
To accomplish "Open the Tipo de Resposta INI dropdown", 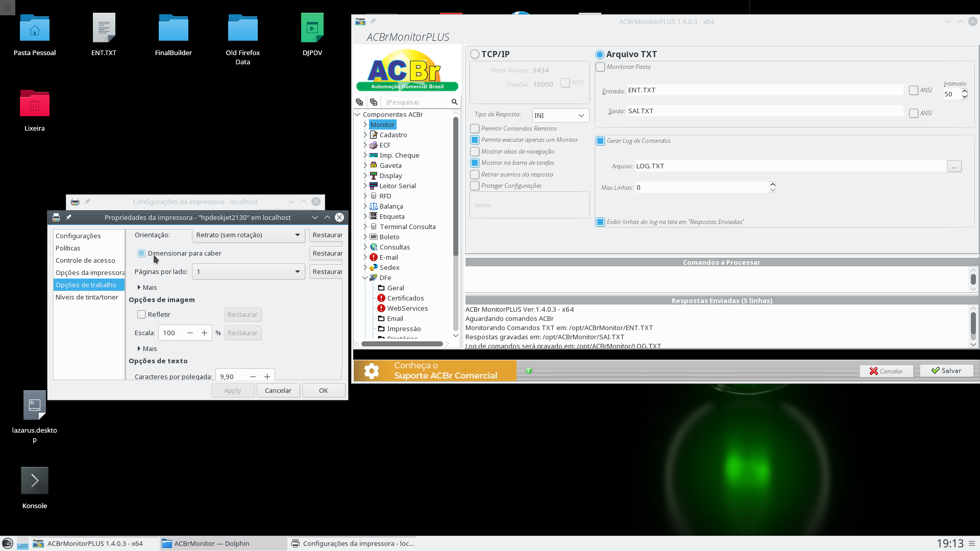I will click(x=560, y=115).
